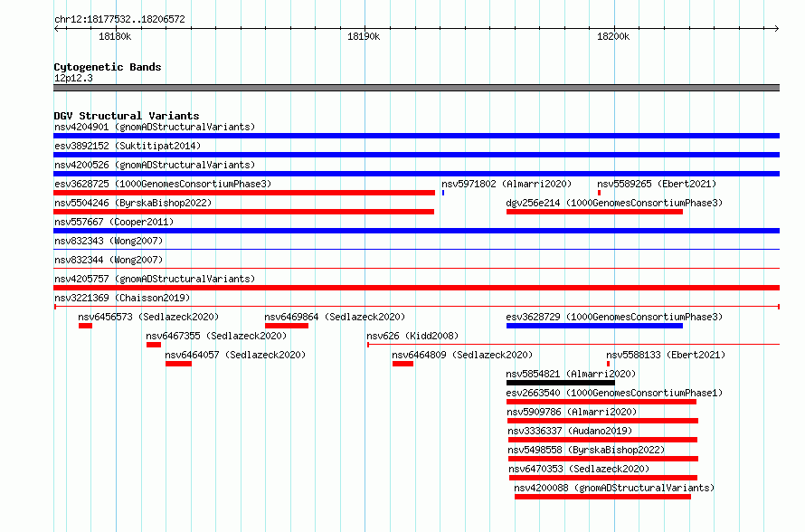Click the chr12:18177532..18206572 coordinate label
The image size is (805, 532).
tap(119, 19)
